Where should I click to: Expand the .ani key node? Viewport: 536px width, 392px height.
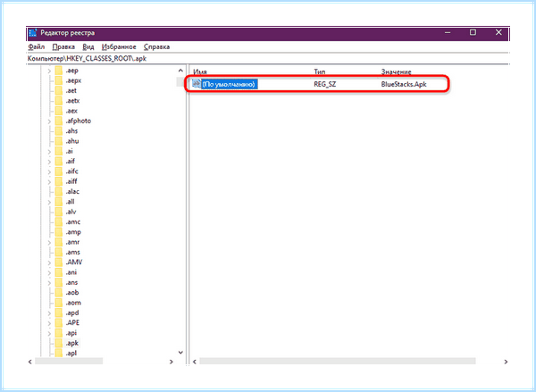[49, 272]
